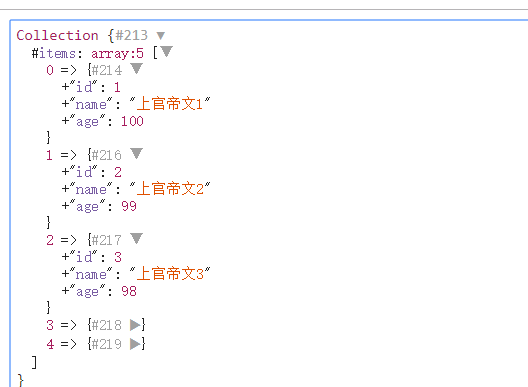Click array index 0 key
This screenshot has height=387, width=528.
(x=50, y=70)
